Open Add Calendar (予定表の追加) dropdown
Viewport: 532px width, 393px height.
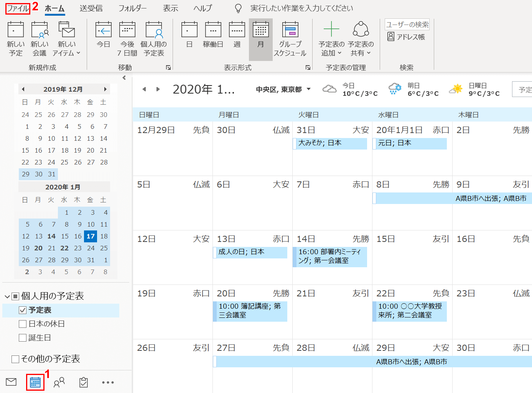coord(331,39)
